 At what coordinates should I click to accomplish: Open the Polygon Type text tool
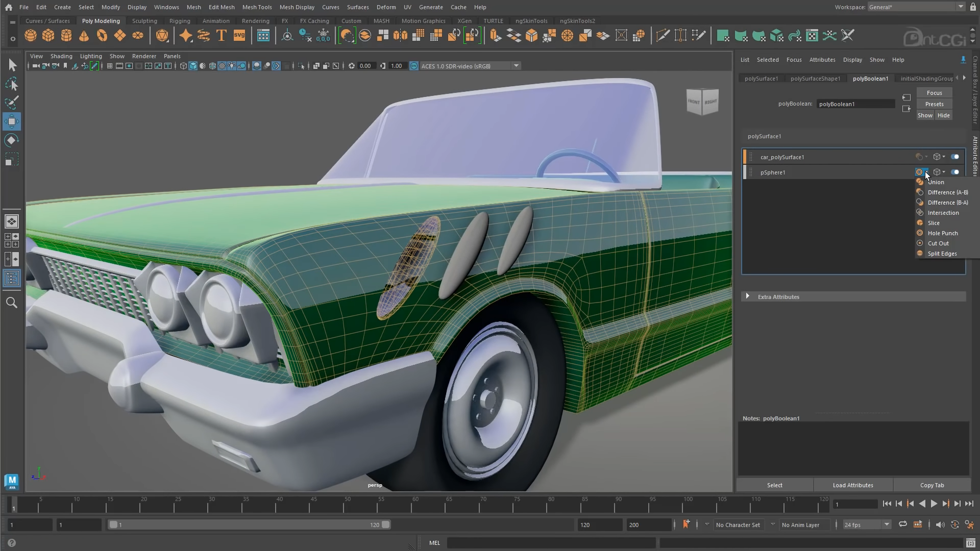pos(222,36)
